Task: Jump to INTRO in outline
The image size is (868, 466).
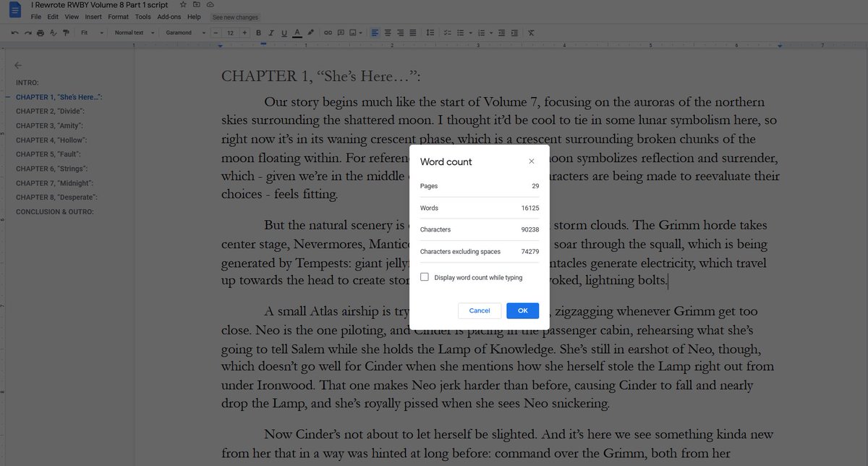Action: [27, 82]
